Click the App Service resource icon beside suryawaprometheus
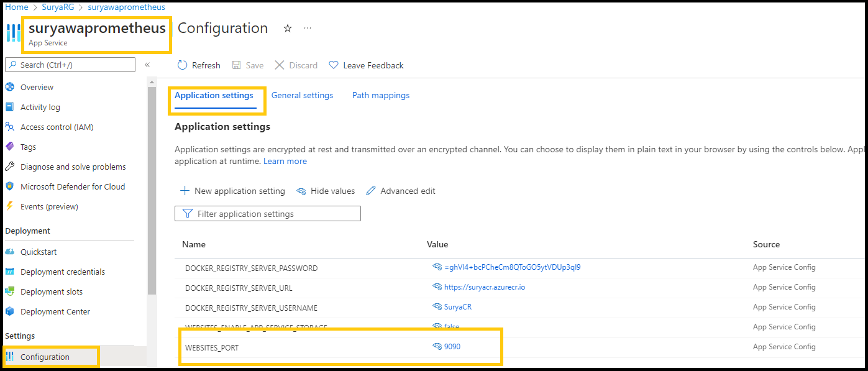 [x=13, y=33]
